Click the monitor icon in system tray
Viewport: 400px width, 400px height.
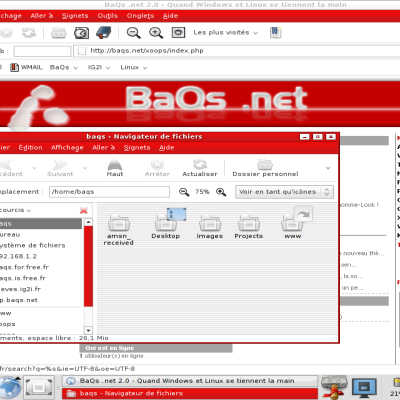(x=364, y=388)
